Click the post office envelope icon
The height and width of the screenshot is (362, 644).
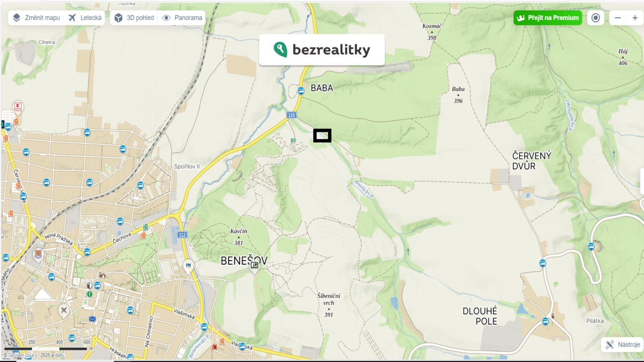pos(92,318)
